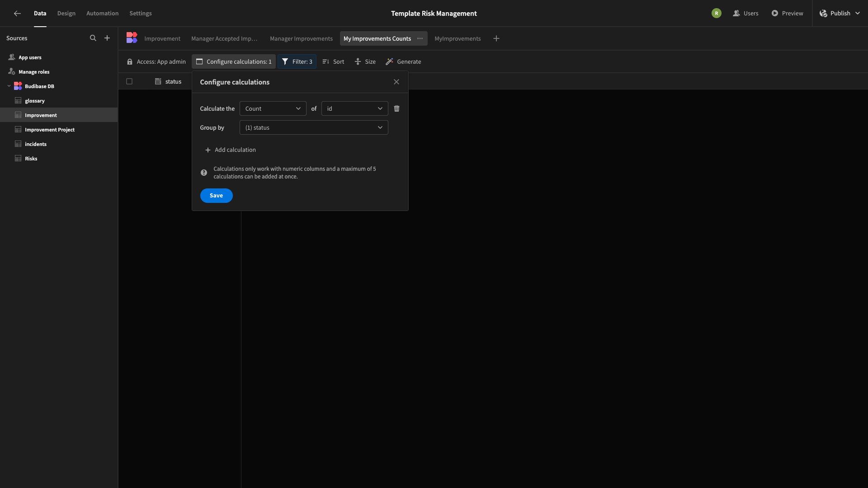The height and width of the screenshot is (488, 868).
Task: Click the Data tab in top navigation
Action: coord(40,13)
